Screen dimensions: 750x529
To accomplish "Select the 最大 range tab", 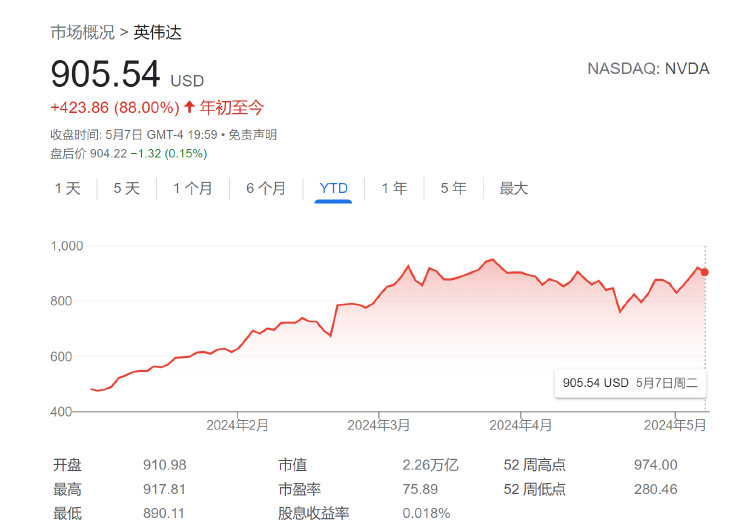I will tap(514, 188).
